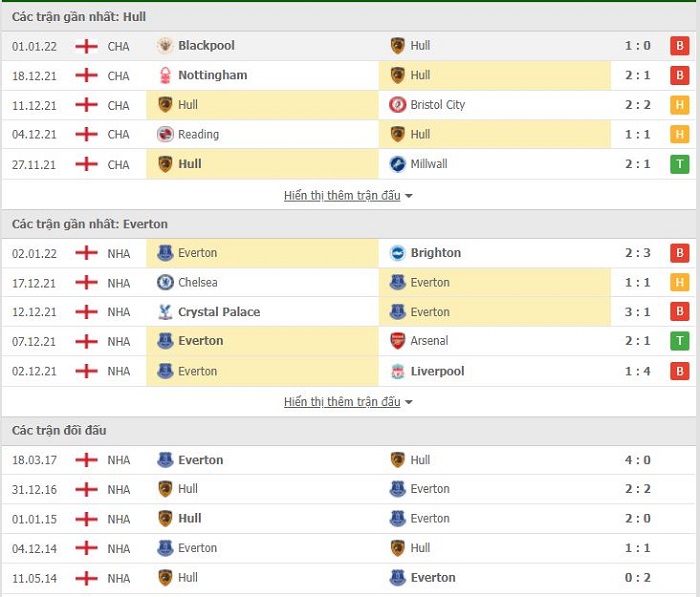The image size is (700, 597).
Task: Click the Bristol City crest icon
Action: pyautogui.click(x=397, y=104)
